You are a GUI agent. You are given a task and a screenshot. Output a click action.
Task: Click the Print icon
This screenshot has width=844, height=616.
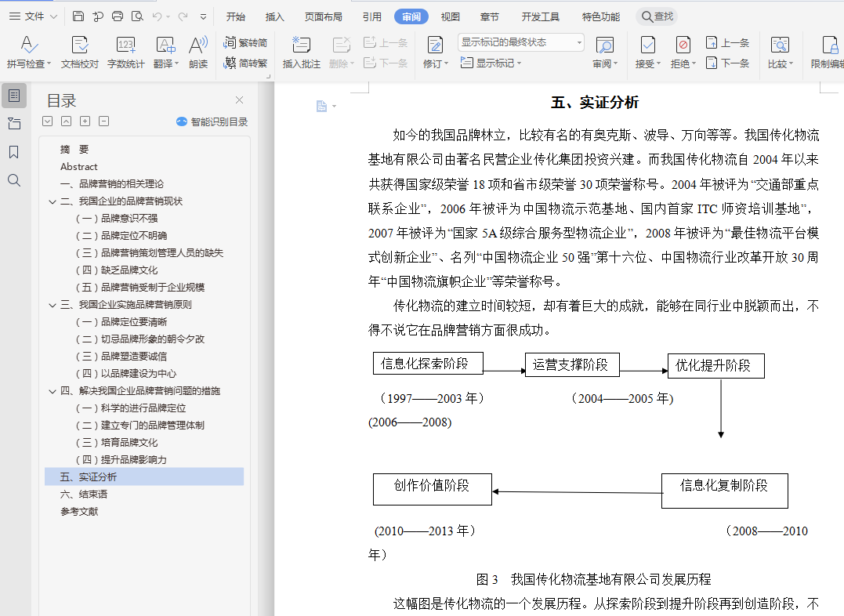point(118,16)
